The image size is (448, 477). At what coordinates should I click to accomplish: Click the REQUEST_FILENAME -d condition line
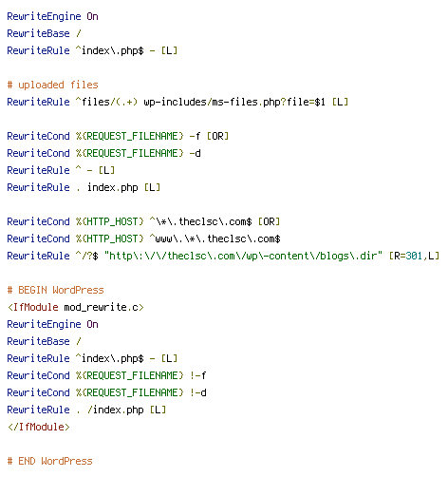103,153
